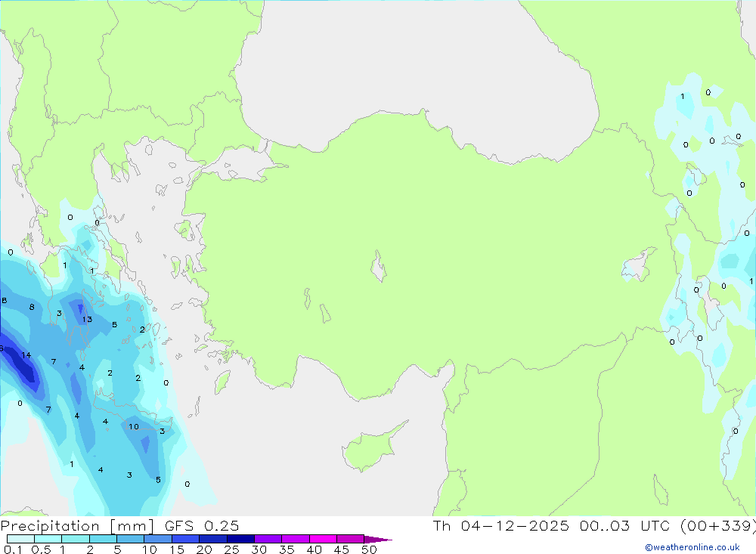Select the '25' legend tick label
Image resolution: width=756 pixels, height=554 pixels.
point(232,549)
